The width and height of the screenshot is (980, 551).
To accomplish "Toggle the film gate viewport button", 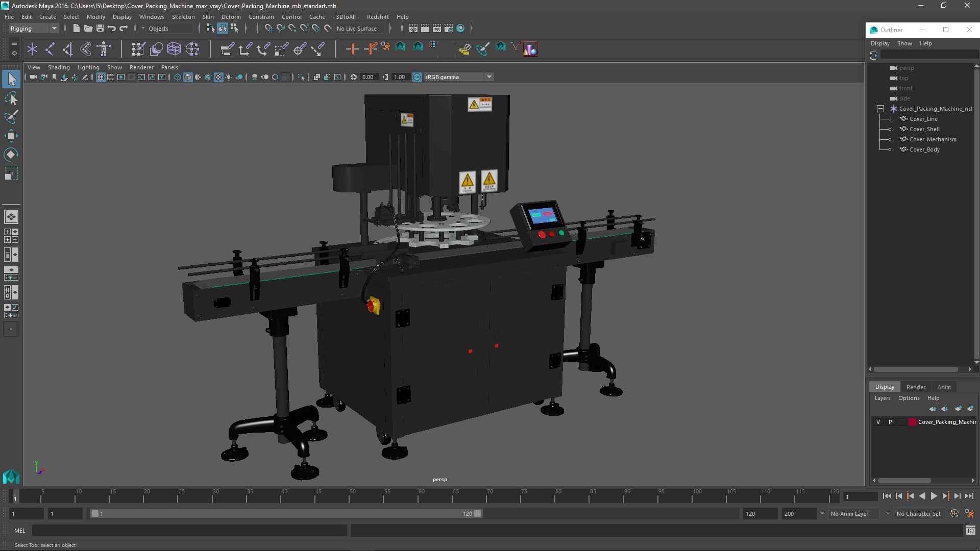I will [x=111, y=77].
